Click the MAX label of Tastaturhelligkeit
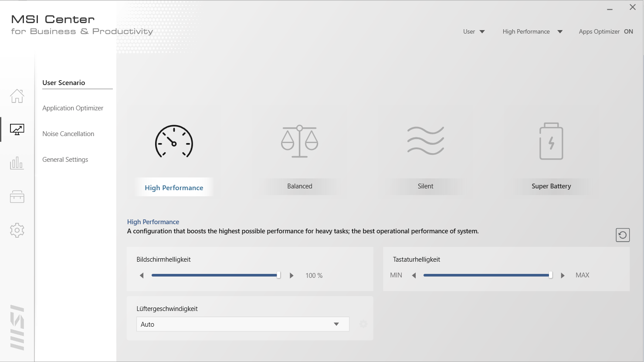Screen dimensions: 644x362 click(582, 275)
